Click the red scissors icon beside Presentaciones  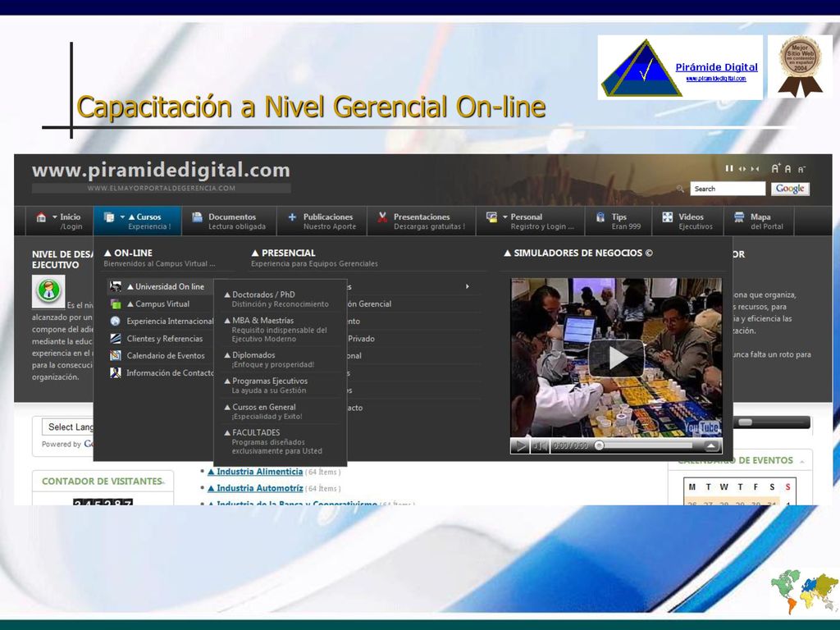tap(382, 217)
